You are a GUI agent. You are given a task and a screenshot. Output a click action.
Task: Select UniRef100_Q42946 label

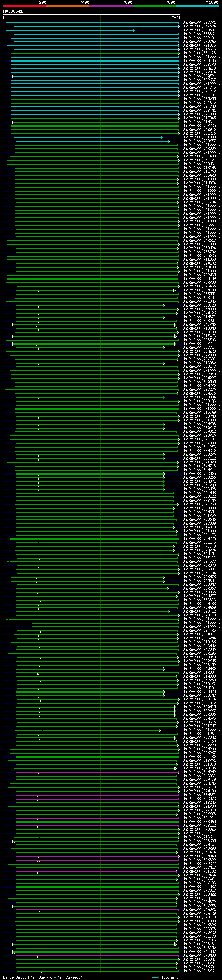click(x=199, y=129)
